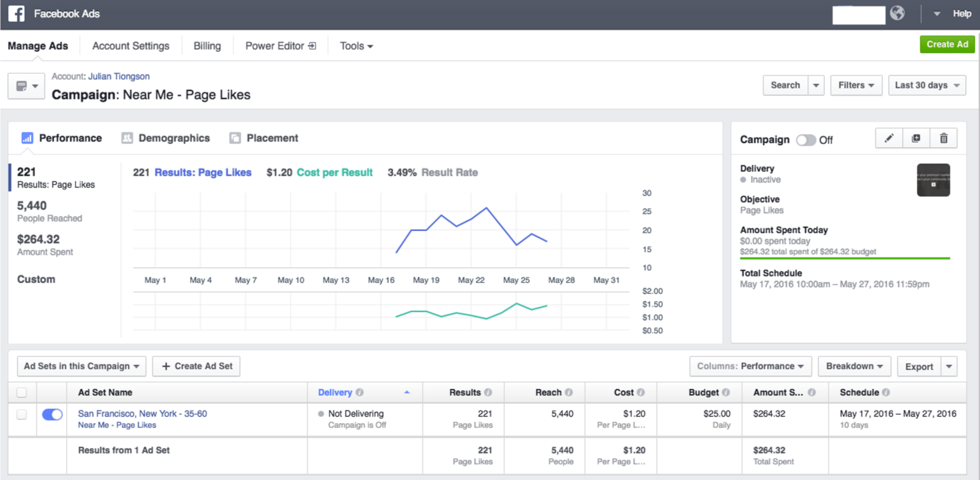Screen dimensions: 980x480
Task: Open the Filters dropdown
Action: coord(856,85)
